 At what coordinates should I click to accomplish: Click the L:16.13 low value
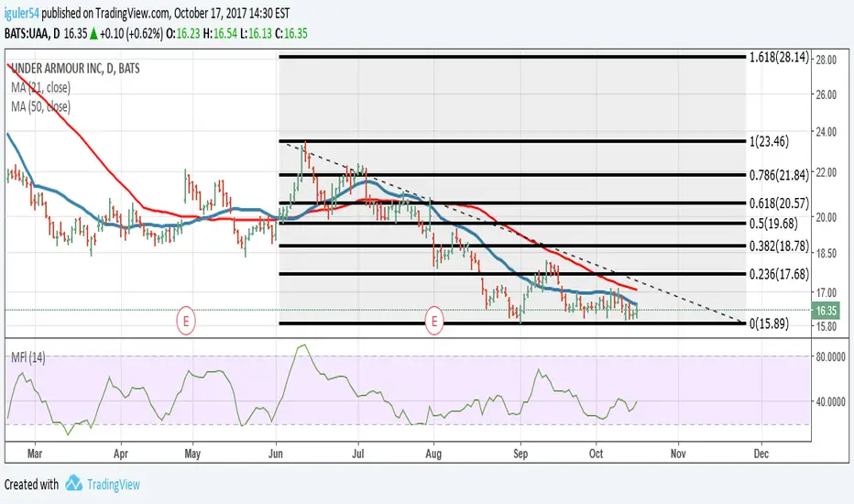tap(256, 33)
